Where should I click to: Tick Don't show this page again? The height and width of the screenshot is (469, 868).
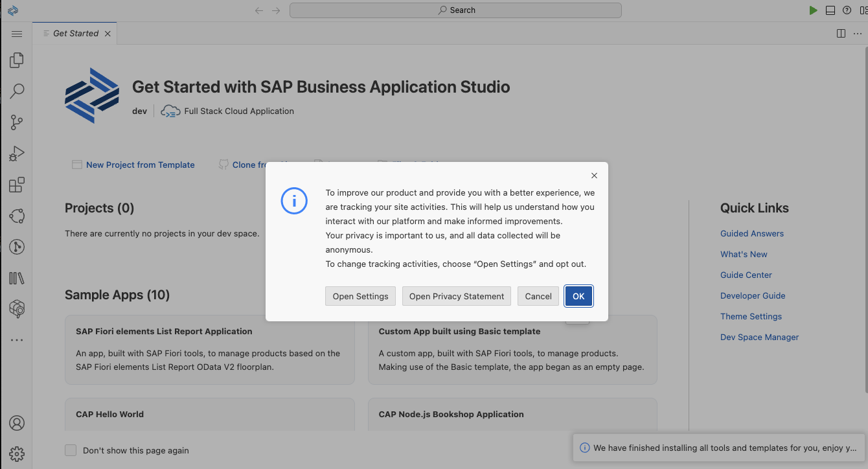(x=71, y=450)
